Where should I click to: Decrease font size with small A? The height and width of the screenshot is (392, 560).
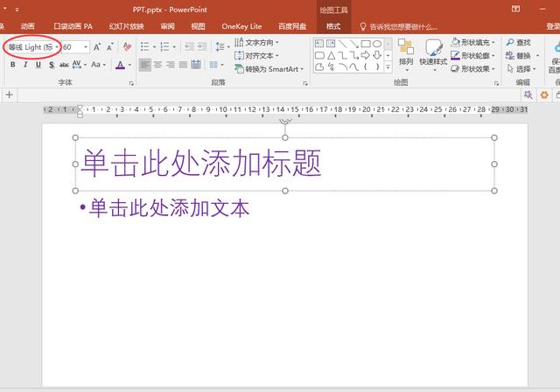tap(109, 47)
